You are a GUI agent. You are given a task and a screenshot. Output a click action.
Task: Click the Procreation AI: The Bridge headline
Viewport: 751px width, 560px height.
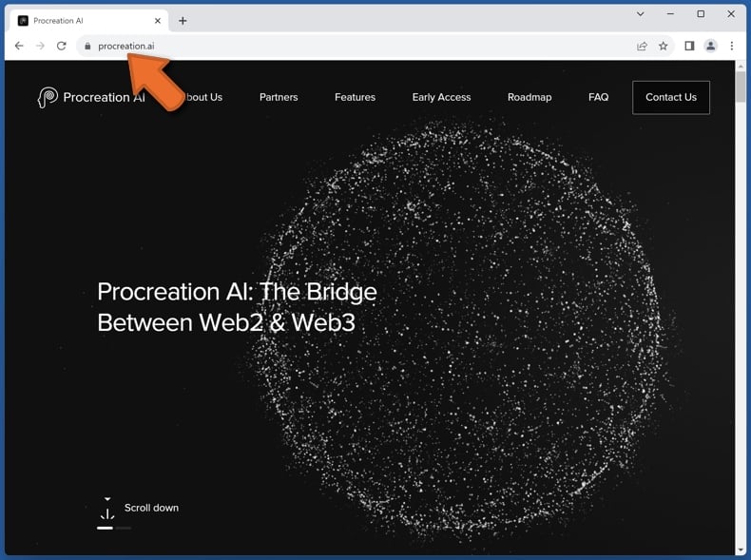pyautogui.click(x=237, y=306)
